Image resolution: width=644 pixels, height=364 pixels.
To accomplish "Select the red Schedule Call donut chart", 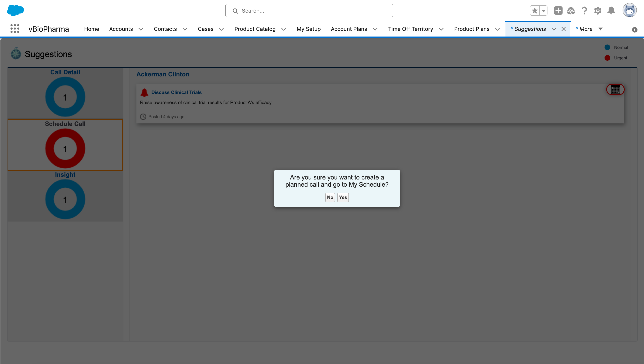I will [65, 148].
